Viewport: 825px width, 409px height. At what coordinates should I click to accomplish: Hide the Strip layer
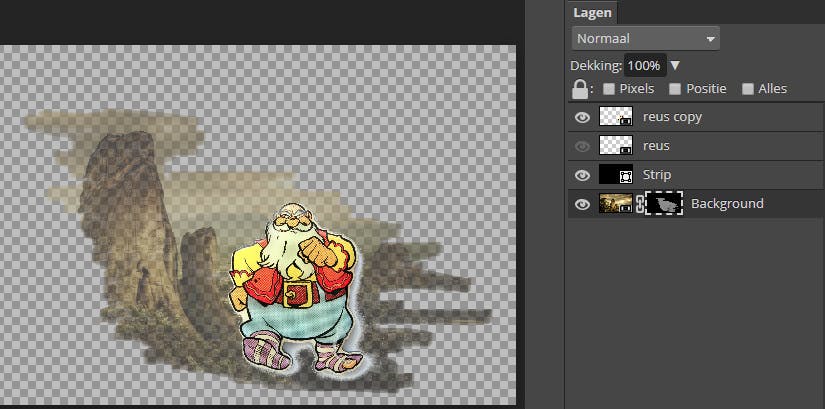tap(582, 175)
